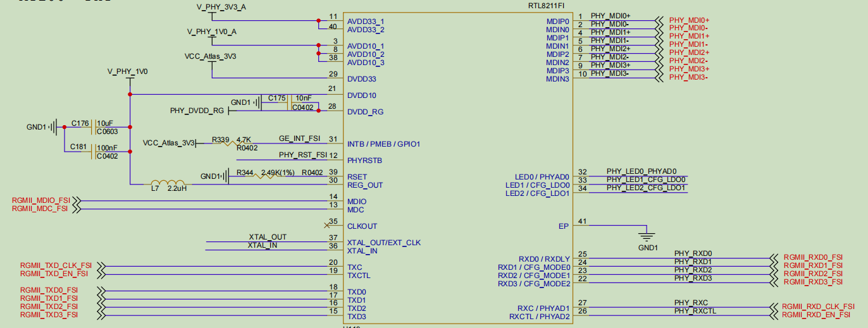Click the RGMII_TXD3_FSI port
868x328 pixels.
point(64,315)
